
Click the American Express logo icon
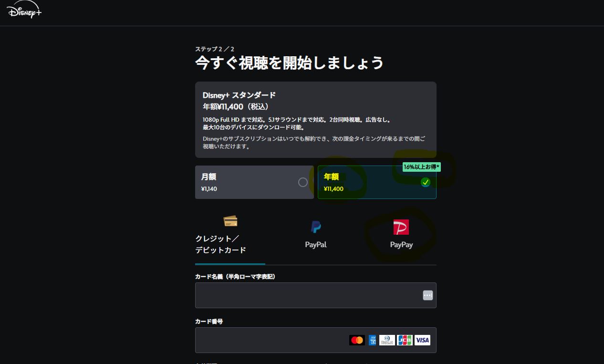coord(372,340)
